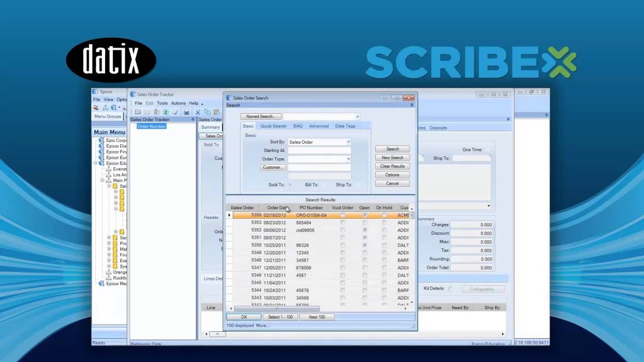Click the Attachments icon in the tracker toolbar

156,112
